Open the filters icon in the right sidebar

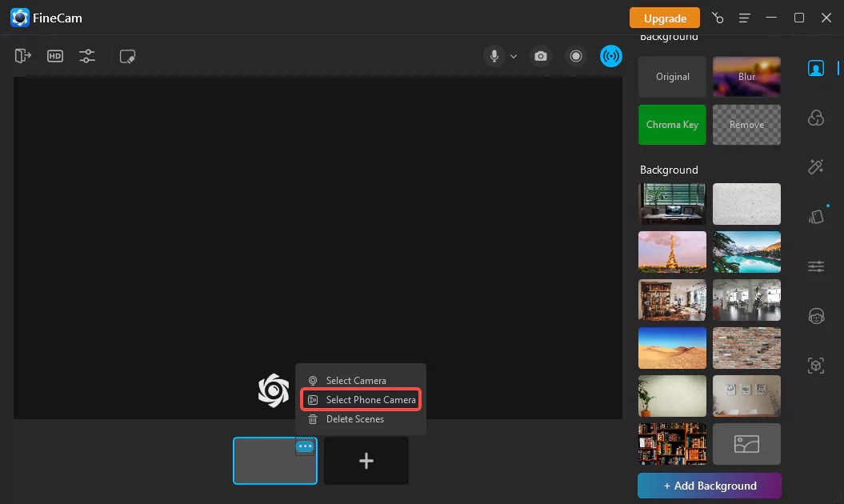[815, 117]
